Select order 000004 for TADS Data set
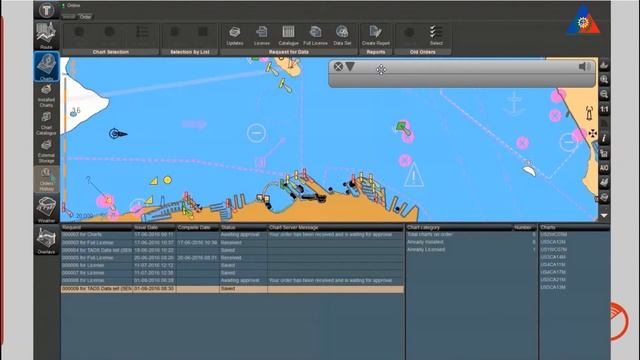This screenshot has width=640, height=360. click(x=232, y=250)
